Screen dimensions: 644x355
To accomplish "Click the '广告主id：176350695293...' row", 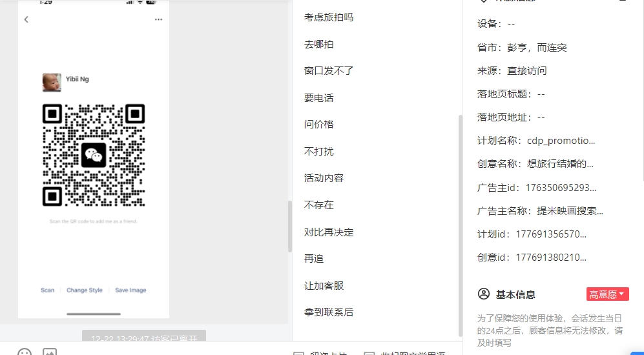I will [537, 188].
